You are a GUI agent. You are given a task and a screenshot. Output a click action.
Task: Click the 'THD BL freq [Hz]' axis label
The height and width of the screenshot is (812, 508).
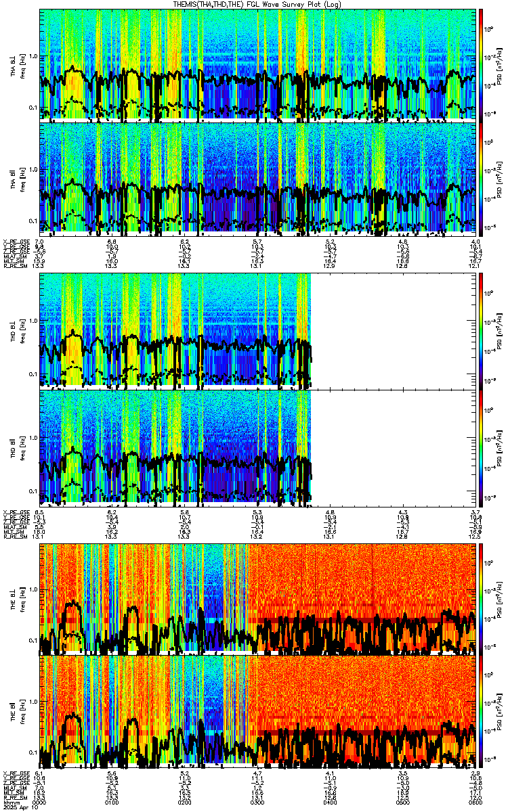point(17,330)
